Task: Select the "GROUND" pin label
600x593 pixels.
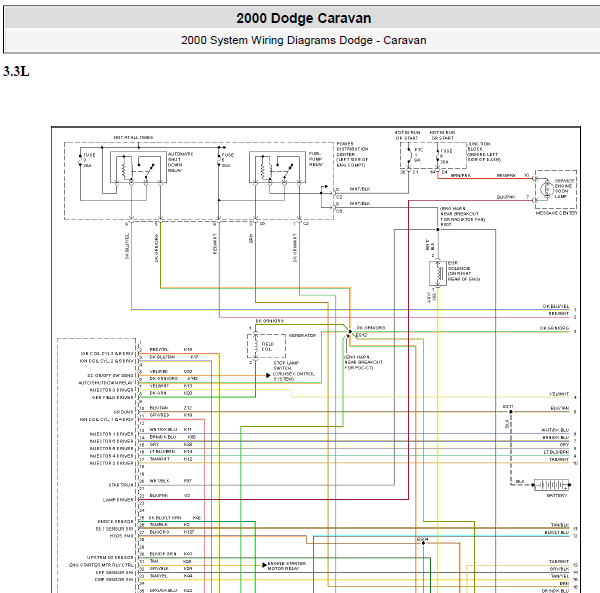Action: (x=124, y=412)
